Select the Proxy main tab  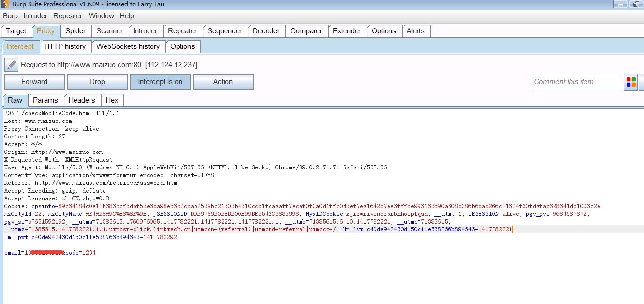(46, 31)
